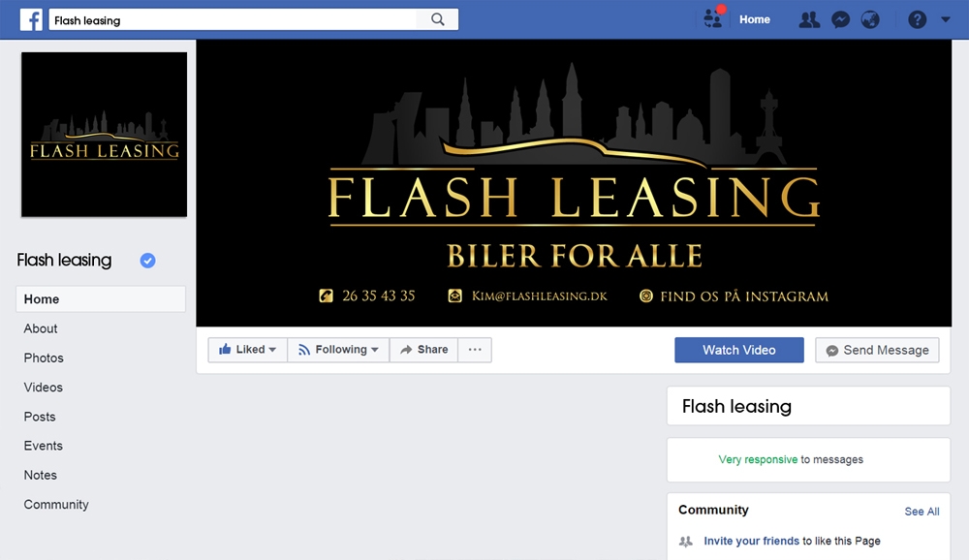
Task: Open the Messenger icon in top bar
Action: pos(840,19)
